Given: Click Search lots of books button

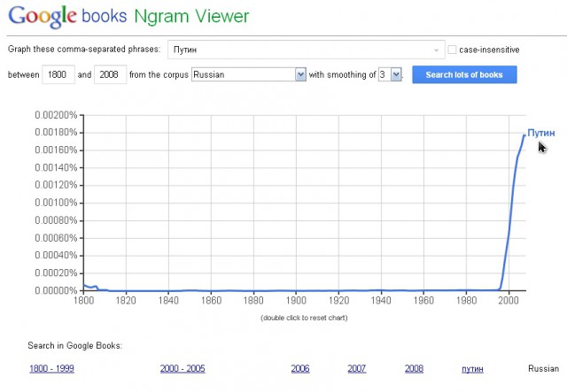Looking at the screenshot, I should (464, 74).
